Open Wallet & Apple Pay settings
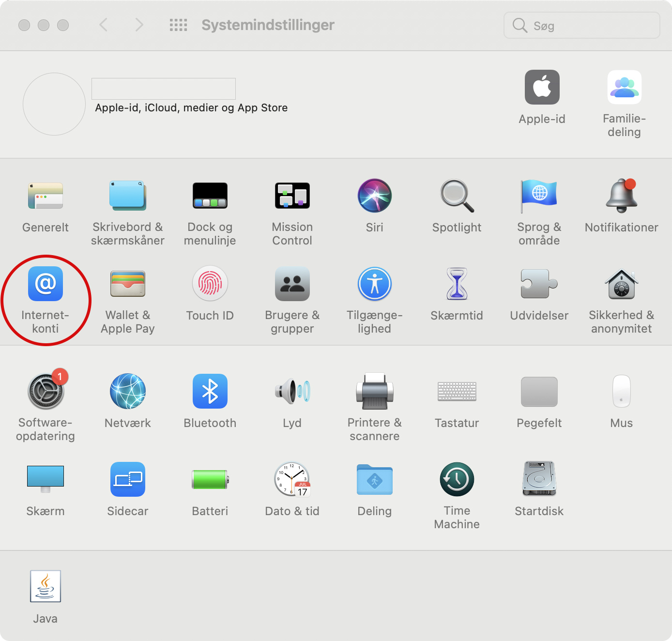Image resolution: width=672 pixels, height=641 pixels. point(128,284)
